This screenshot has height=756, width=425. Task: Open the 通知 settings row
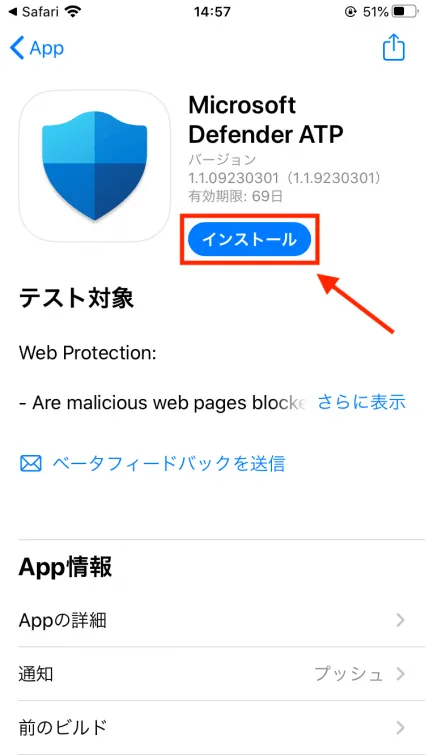[212, 674]
